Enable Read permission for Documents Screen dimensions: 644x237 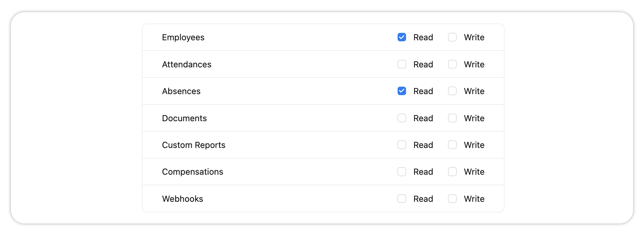402,118
